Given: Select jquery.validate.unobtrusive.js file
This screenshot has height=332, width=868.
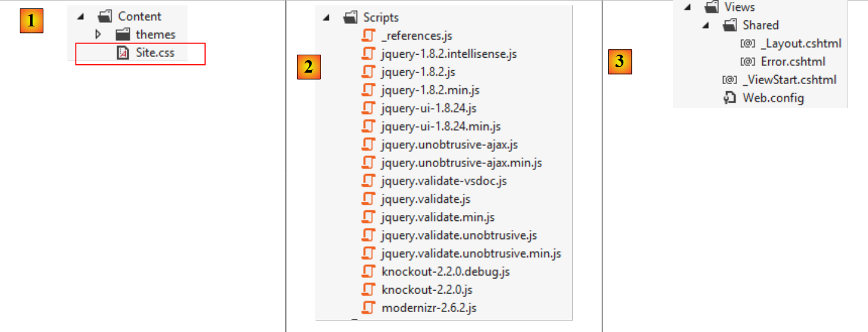Looking at the screenshot, I should click(x=459, y=235).
